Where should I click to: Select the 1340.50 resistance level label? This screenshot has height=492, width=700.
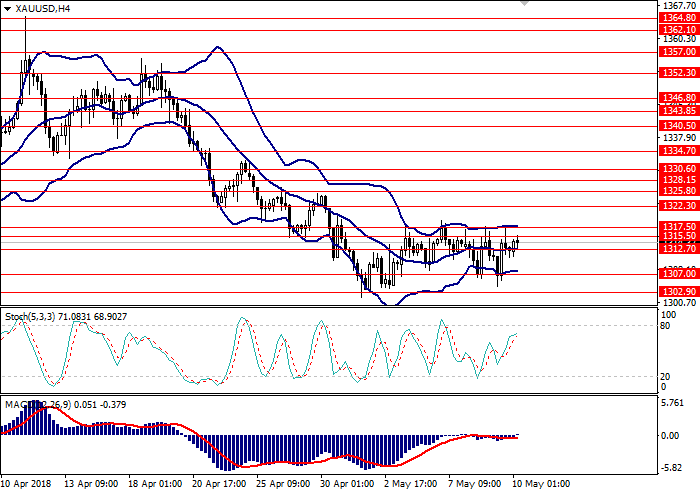678,125
